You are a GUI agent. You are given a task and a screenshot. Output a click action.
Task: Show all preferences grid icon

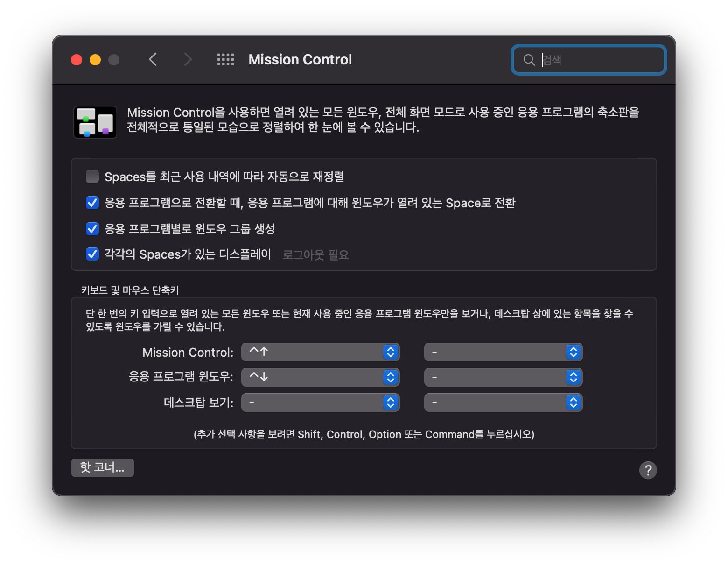coord(225,59)
